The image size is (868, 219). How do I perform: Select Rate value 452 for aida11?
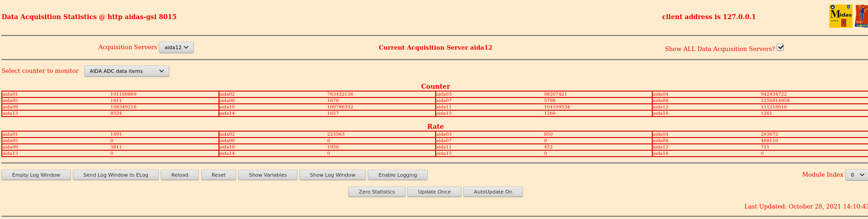point(548,147)
